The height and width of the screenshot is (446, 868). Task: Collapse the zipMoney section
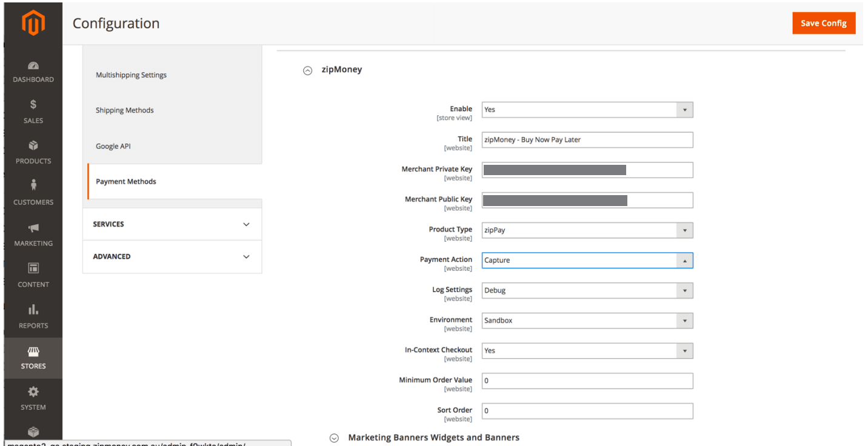point(308,70)
